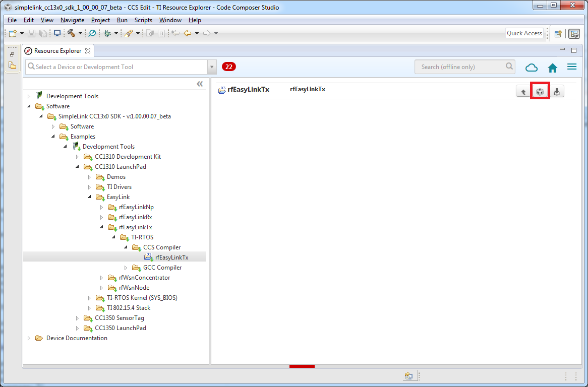Click the up-arrow navigate icon
This screenshot has height=387, width=588.
523,92
